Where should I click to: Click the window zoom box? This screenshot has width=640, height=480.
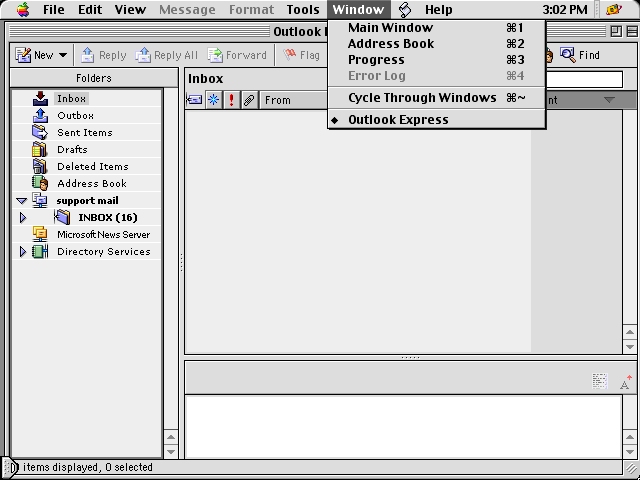(x=616, y=31)
